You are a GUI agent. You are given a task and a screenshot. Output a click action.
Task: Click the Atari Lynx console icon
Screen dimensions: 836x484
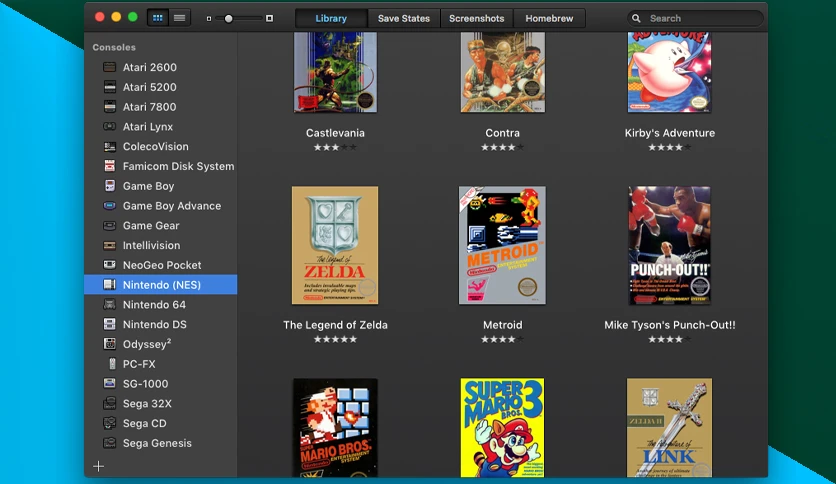109,126
